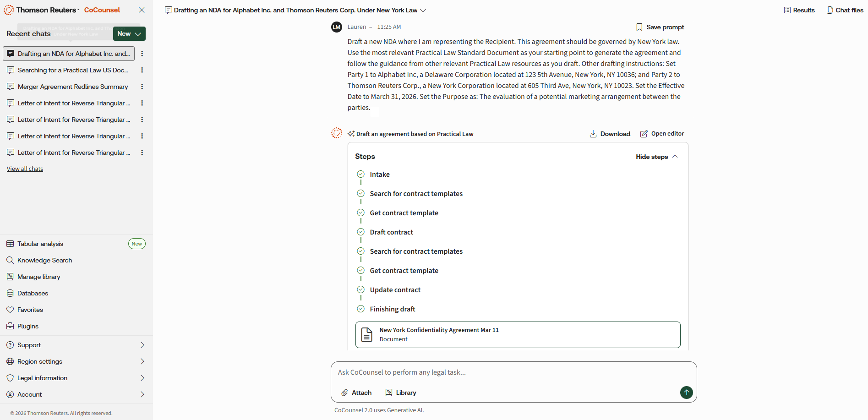Download the drafted agreement

(x=610, y=134)
